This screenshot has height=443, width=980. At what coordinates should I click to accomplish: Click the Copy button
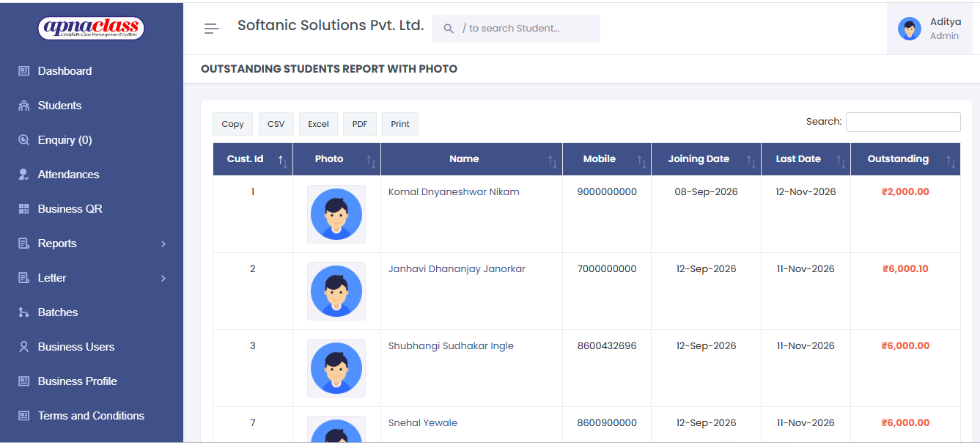pyautogui.click(x=232, y=124)
